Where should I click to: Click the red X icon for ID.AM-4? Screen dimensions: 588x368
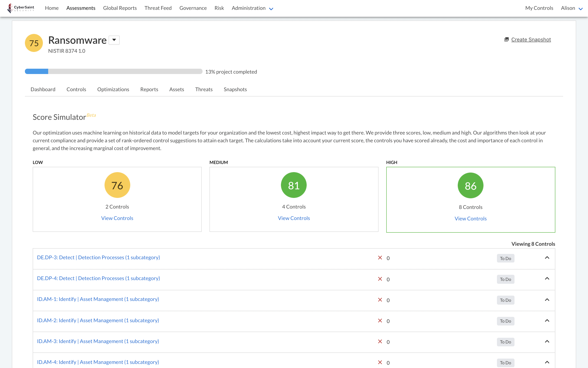[380, 362]
